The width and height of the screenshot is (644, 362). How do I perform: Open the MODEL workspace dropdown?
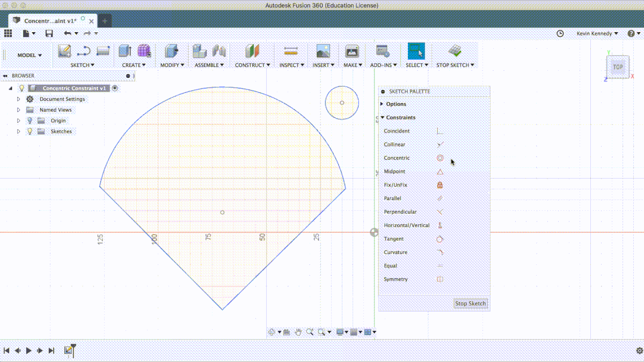click(x=29, y=55)
